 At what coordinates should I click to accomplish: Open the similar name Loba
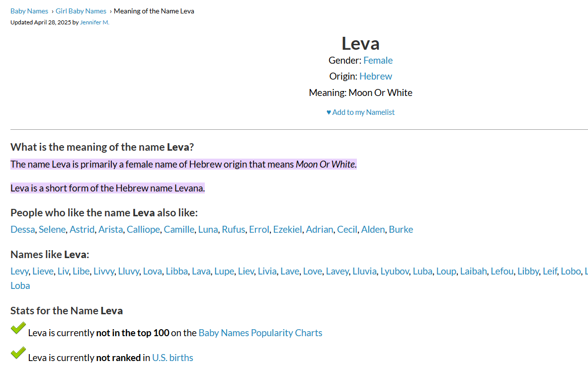[x=20, y=285]
